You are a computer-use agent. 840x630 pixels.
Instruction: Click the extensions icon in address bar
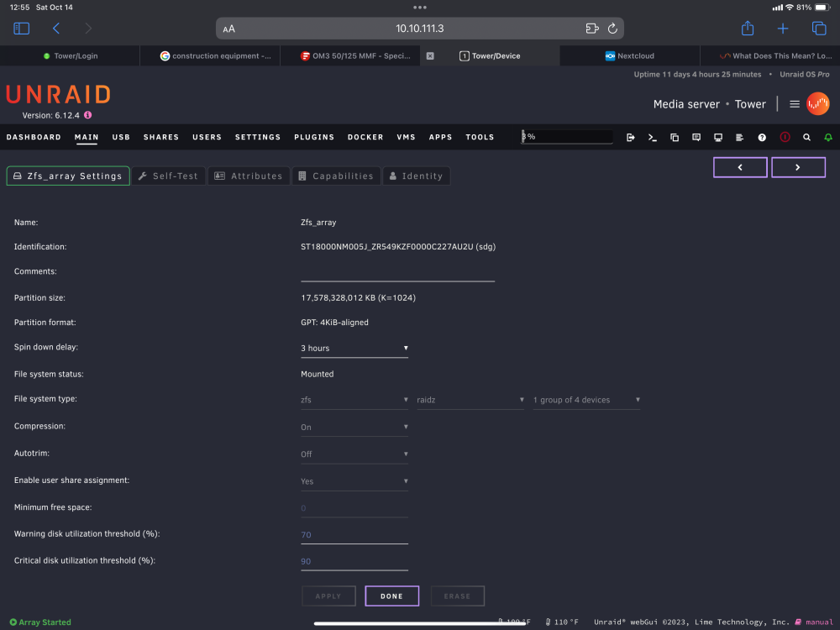(x=592, y=29)
